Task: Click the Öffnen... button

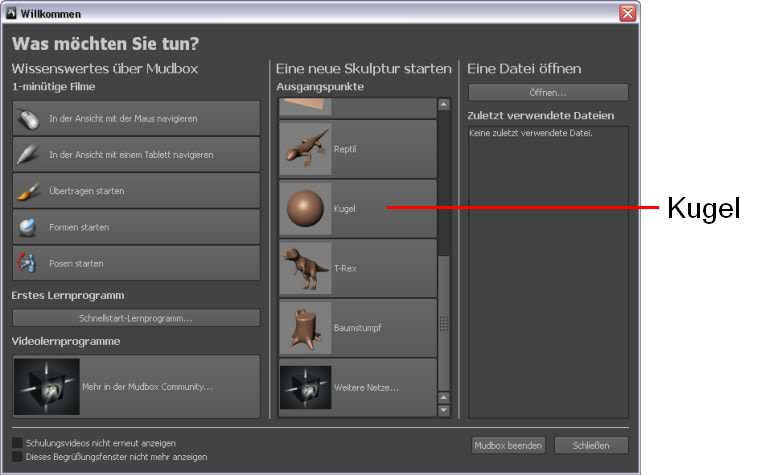Action: (548, 92)
